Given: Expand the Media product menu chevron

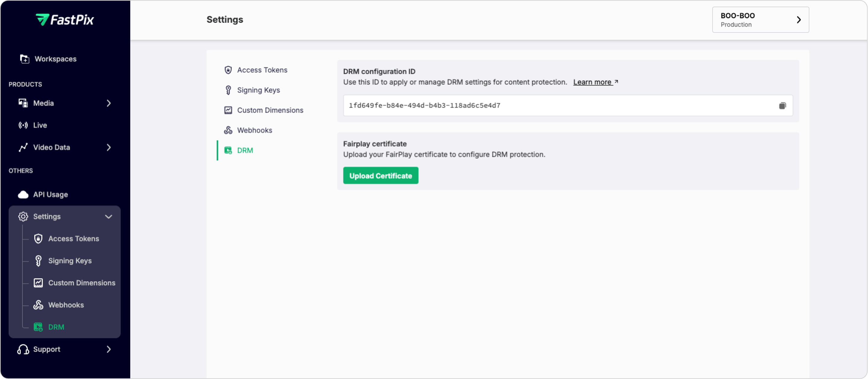Looking at the screenshot, I should 109,103.
